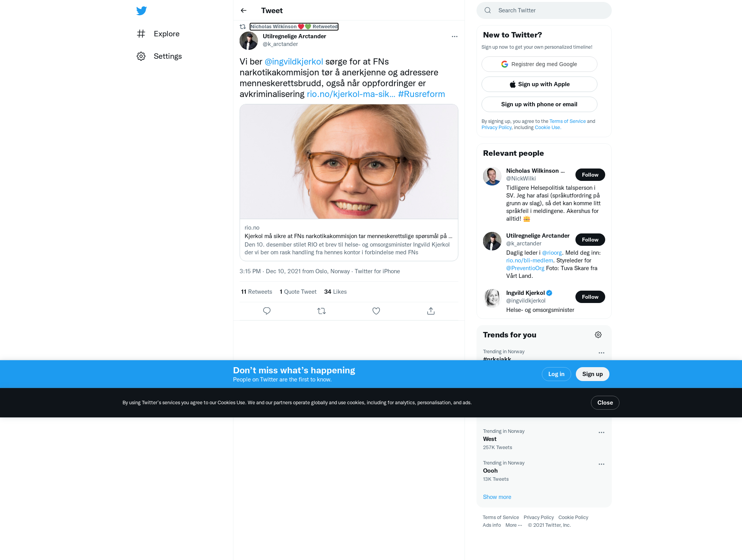
Task: Open more options for Oooh trend
Action: 601,464
